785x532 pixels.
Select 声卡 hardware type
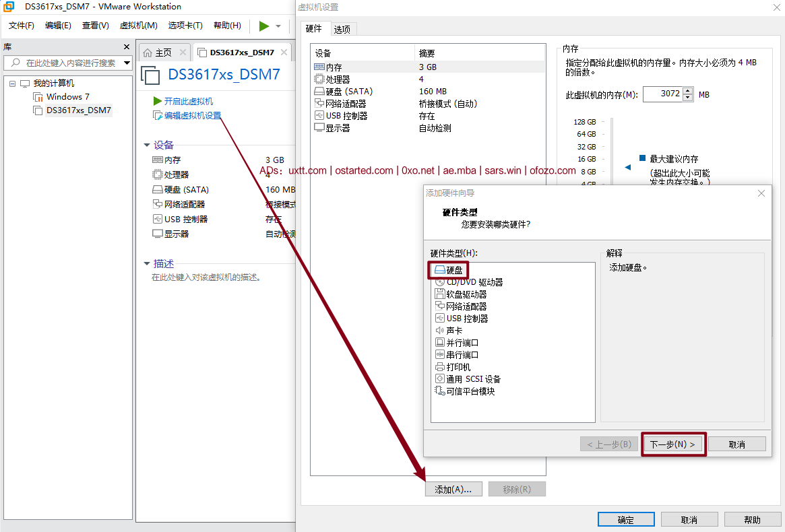point(449,331)
